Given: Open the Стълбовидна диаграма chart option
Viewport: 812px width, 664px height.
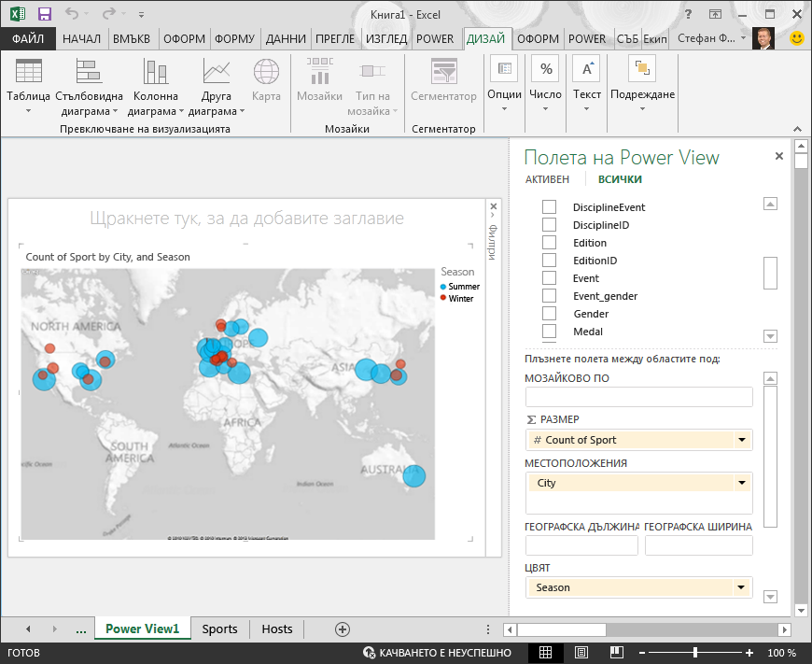Looking at the screenshot, I should 89,71.
